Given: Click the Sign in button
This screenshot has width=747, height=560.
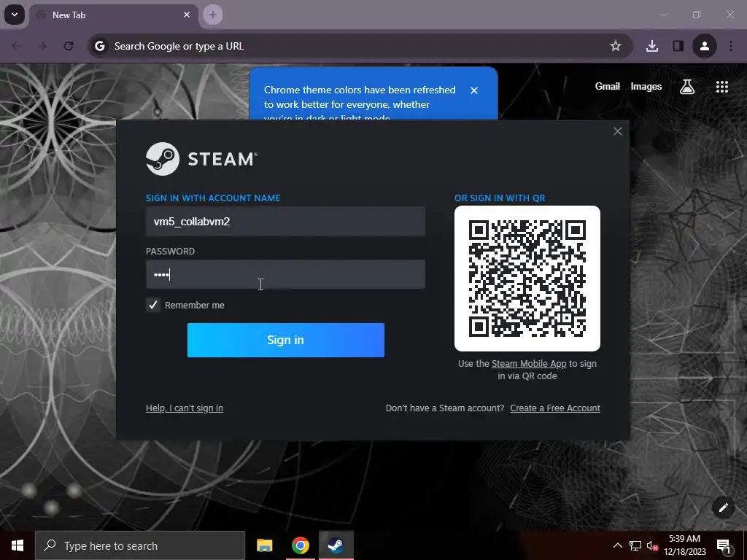Looking at the screenshot, I should (x=286, y=340).
